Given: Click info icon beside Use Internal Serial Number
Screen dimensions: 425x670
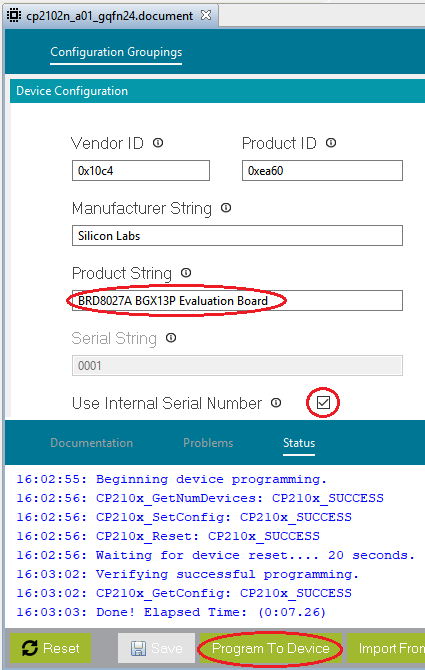Looking at the screenshot, I should pyautogui.click(x=276, y=403).
